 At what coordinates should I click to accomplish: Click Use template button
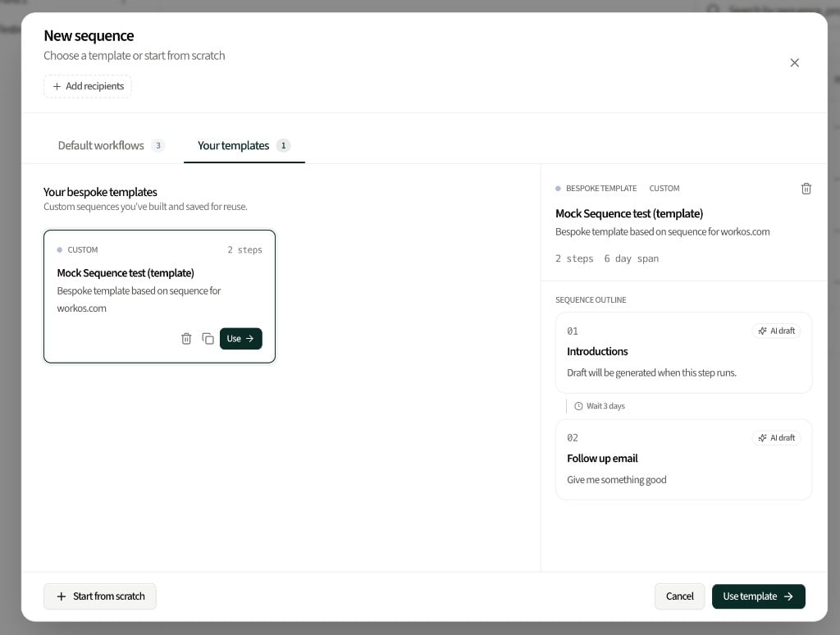pyautogui.click(x=758, y=596)
